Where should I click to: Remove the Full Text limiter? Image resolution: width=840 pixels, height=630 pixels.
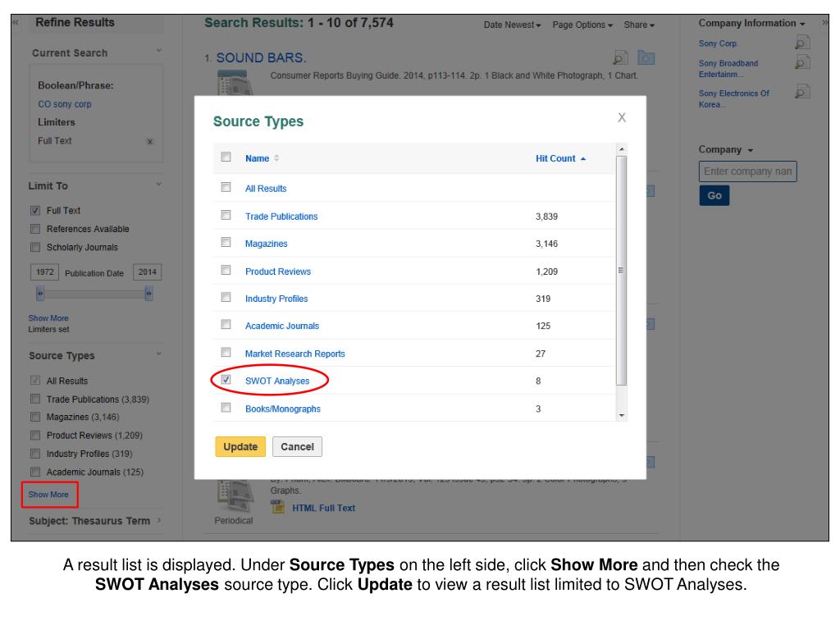[148, 141]
